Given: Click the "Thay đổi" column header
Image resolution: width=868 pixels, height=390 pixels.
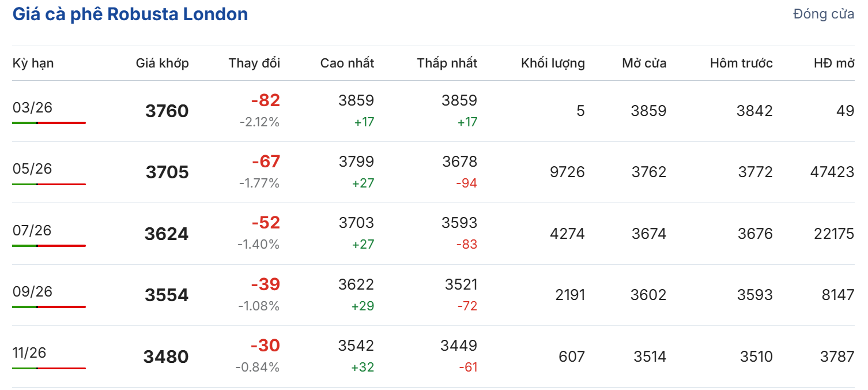Looking at the screenshot, I should pyautogui.click(x=254, y=63).
